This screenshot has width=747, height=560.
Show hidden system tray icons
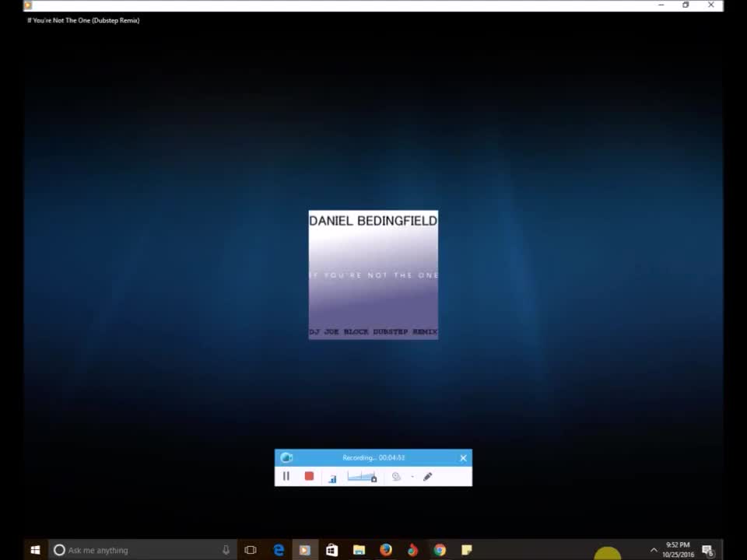[x=654, y=549]
